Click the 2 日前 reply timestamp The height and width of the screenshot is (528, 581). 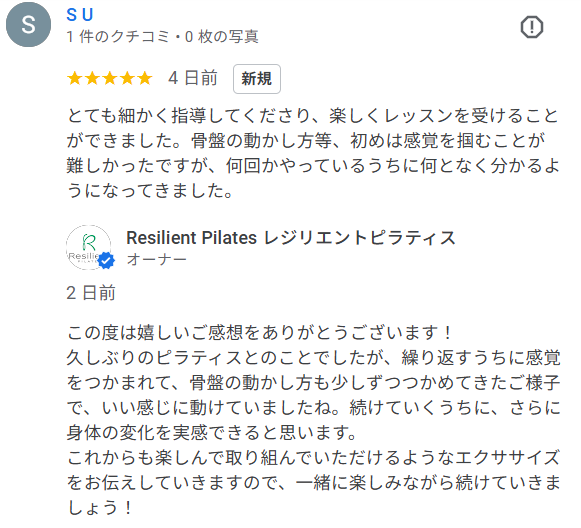91,293
